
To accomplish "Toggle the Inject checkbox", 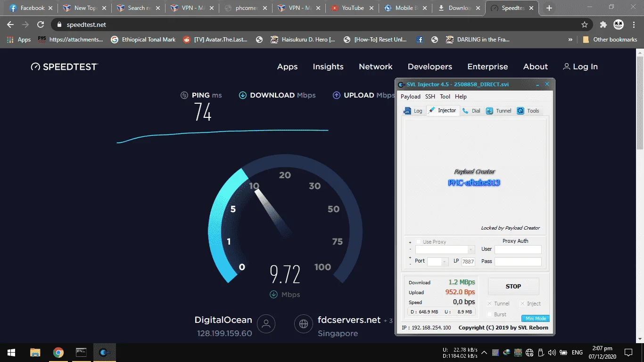I will pos(522,304).
